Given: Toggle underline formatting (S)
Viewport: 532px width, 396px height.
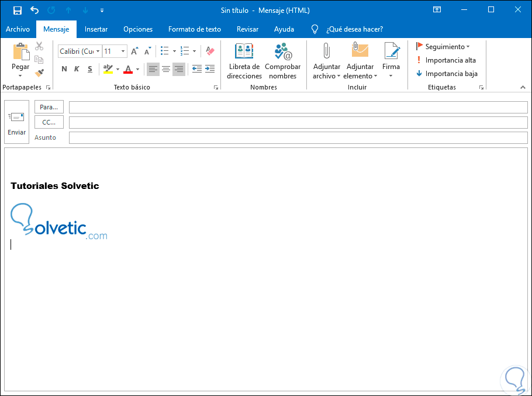Looking at the screenshot, I should pyautogui.click(x=89, y=69).
